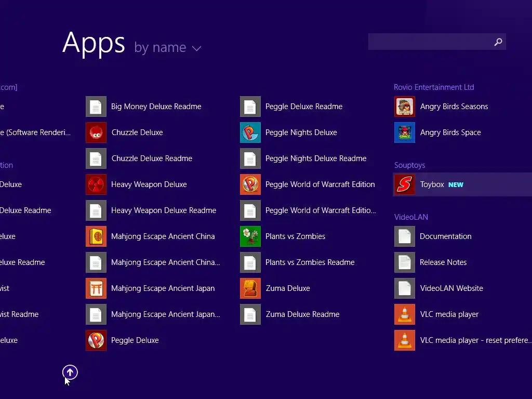
Task: Open Heavy Weapon Deluxe Readme document icon
Action: (96, 210)
